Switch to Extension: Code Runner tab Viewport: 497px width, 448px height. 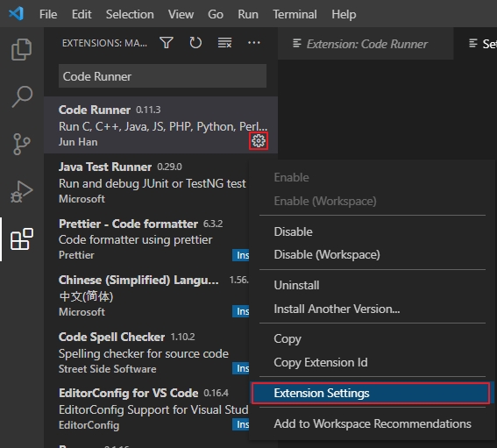pos(366,44)
